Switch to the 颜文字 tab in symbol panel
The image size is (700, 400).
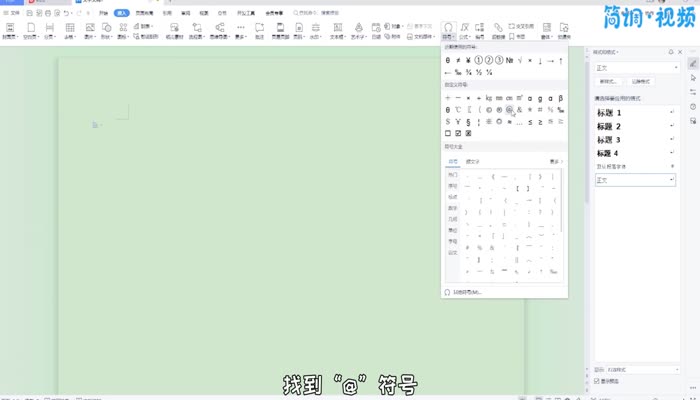point(472,160)
